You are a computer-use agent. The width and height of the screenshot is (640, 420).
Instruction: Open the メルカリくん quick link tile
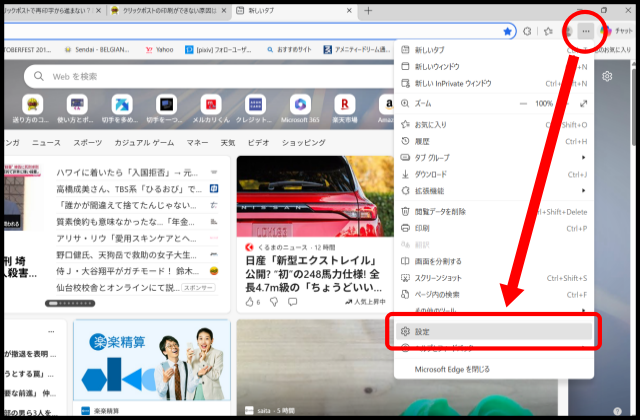point(211,109)
